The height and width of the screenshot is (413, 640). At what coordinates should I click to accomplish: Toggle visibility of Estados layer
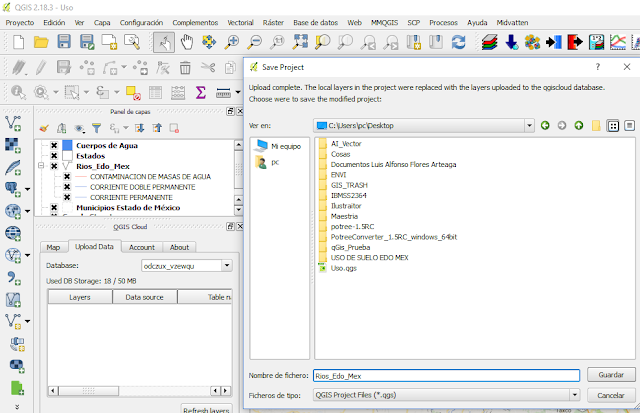(x=54, y=155)
